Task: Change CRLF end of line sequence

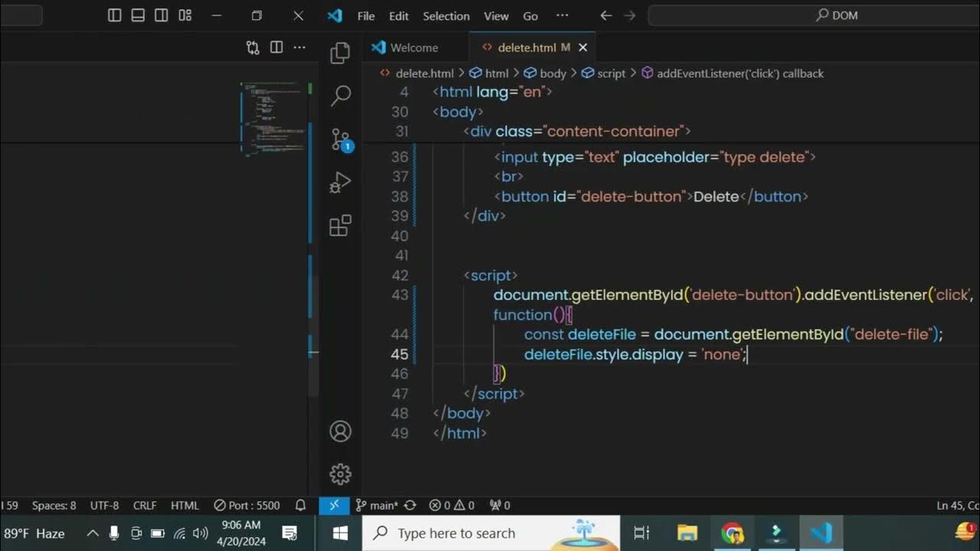Action: 144,505
